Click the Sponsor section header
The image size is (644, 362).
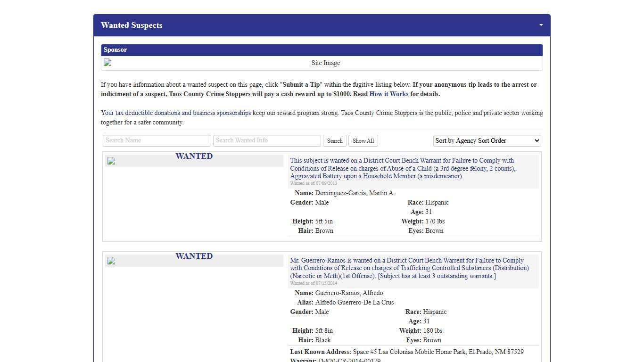click(116, 50)
